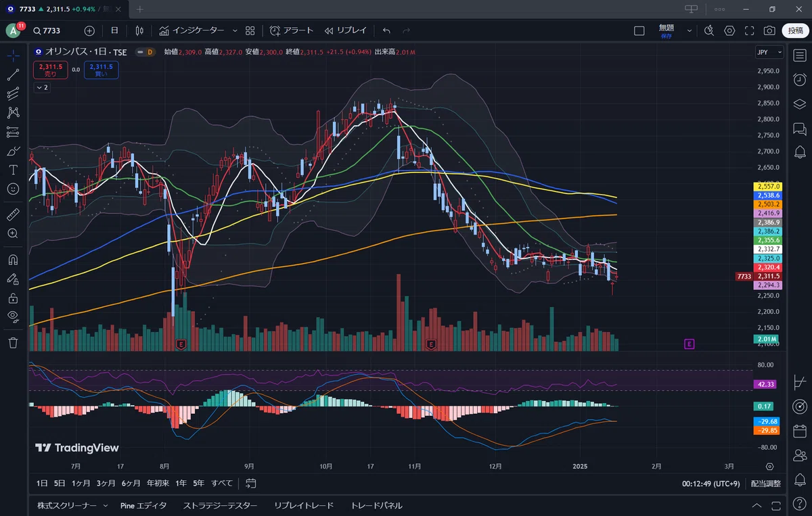
Task: Expand the indicators favorites dropdown arrow
Action: [235, 30]
